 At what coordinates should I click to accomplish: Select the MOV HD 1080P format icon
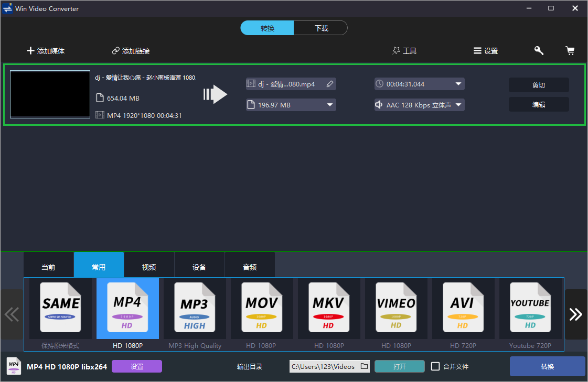coord(261,308)
